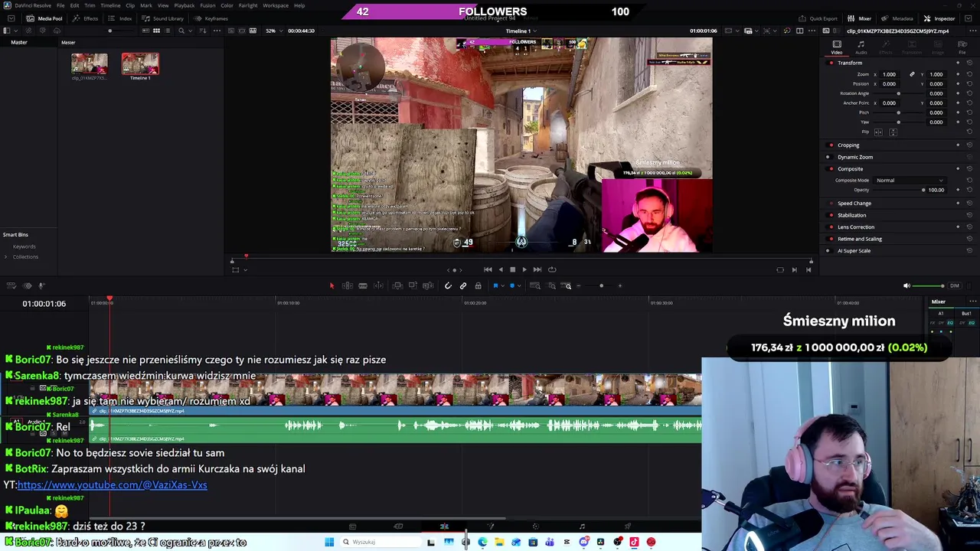The height and width of the screenshot is (551, 980).
Task: Adjust the Opacity slider
Action: click(x=899, y=190)
